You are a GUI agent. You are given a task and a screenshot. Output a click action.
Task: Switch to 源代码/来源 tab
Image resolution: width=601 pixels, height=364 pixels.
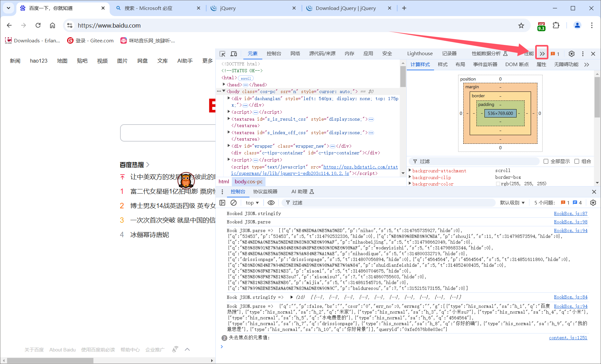point(322,54)
